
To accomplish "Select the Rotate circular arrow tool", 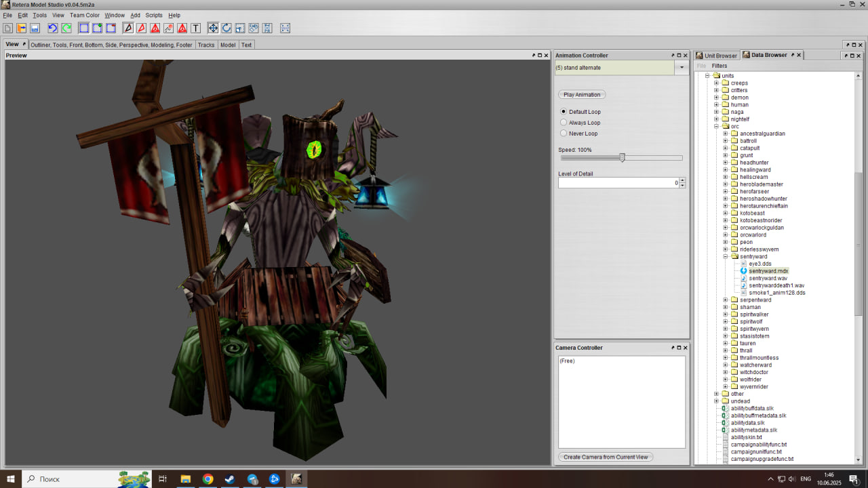I will pos(226,28).
